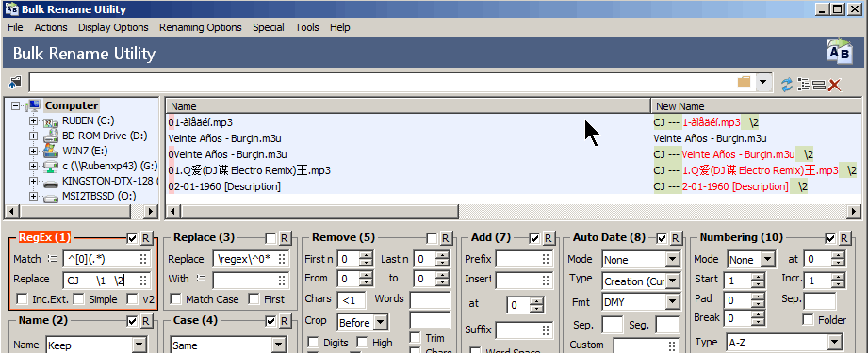Reset Remove (5) with its R button
The image size is (868, 353).
point(446,238)
